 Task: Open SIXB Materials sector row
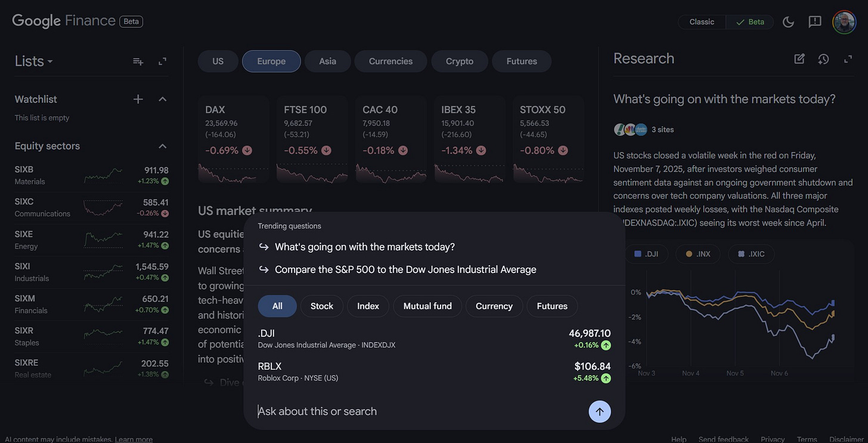click(x=91, y=176)
